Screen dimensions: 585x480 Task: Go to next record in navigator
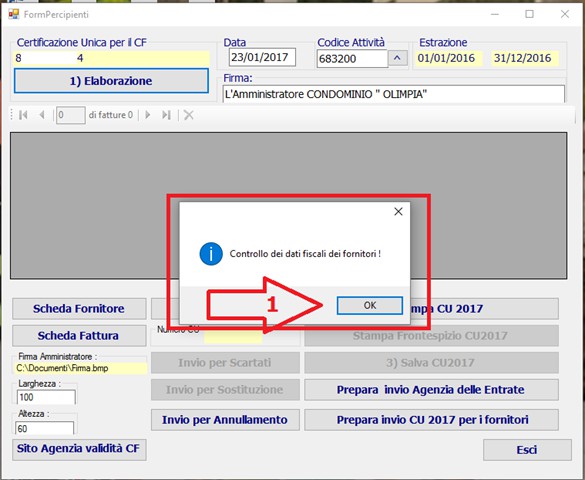[x=148, y=115]
